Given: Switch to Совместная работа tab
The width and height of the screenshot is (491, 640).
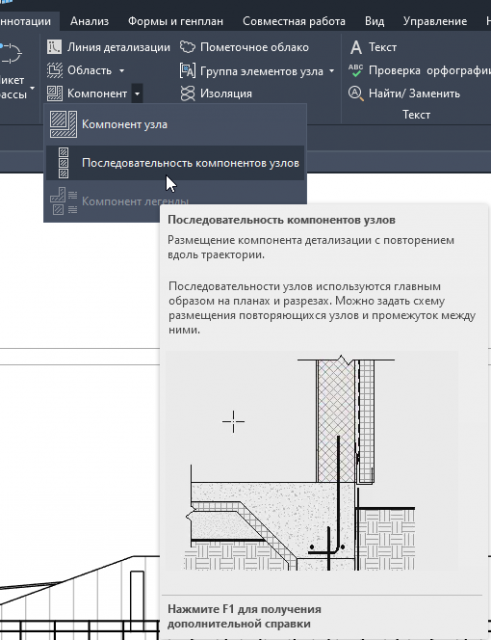Looking at the screenshot, I should [294, 21].
